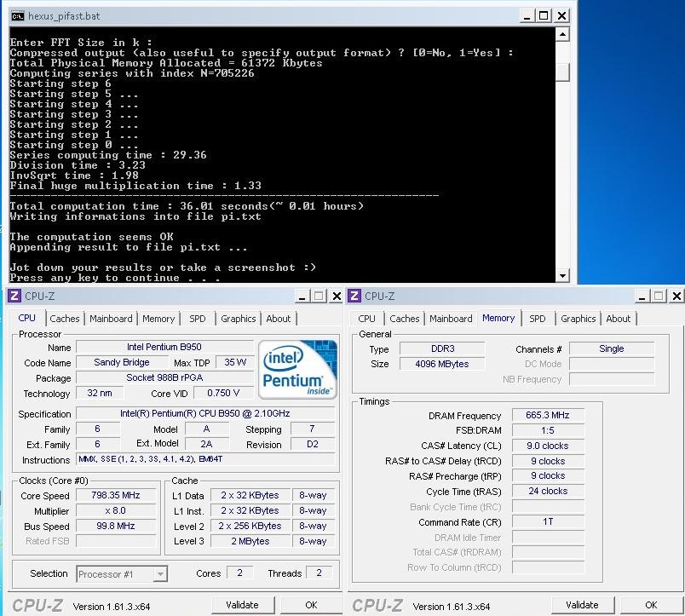Open About tab in right CPU-Z window

(x=619, y=319)
